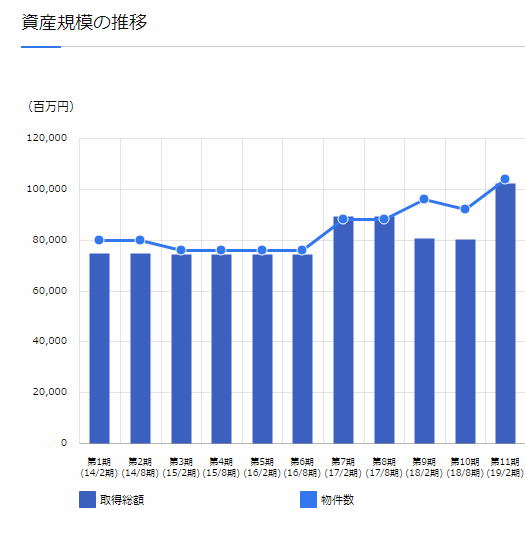Click the 資産規模の推移 heading
Image resolution: width=525 pixels, height=535 pixels.
(84, 22)
